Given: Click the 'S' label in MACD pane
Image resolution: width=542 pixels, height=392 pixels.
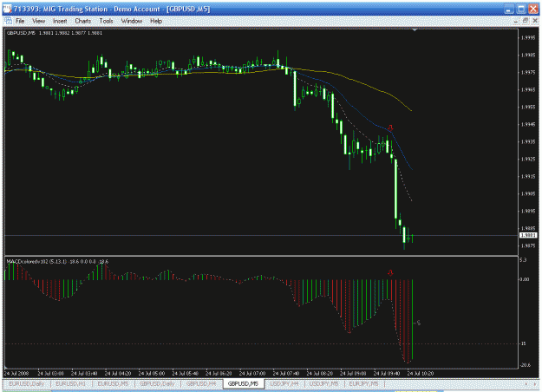Looking at the screenshot, I should click(x=419, y=323).
